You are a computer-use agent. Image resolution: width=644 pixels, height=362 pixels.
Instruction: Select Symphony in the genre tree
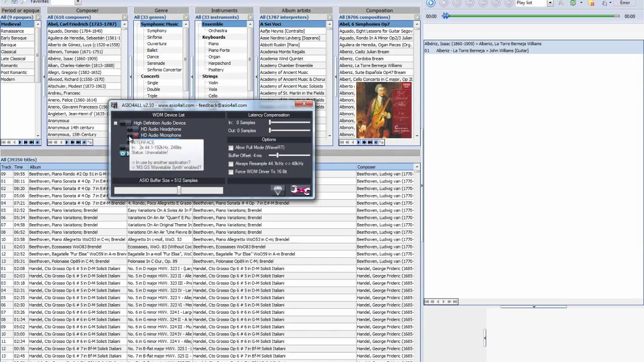[x=157, y=31]
